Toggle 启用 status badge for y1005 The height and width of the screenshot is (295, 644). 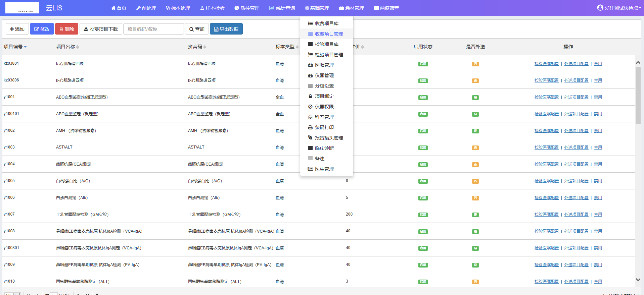[423, 181]
